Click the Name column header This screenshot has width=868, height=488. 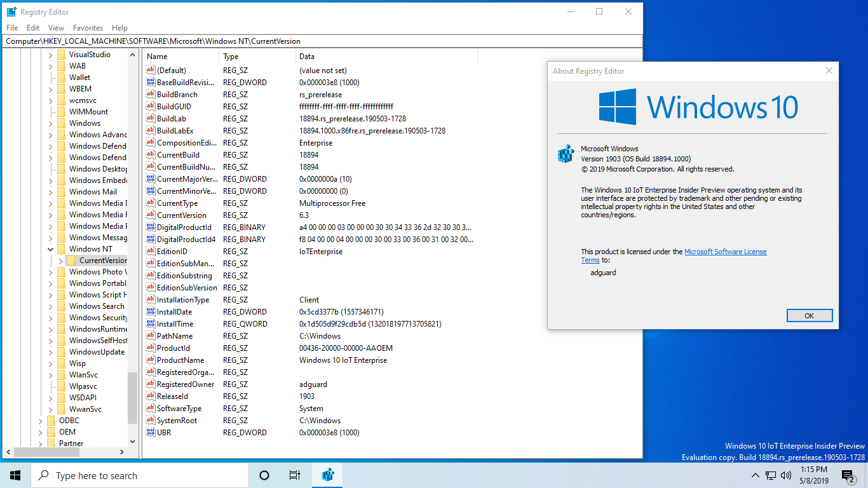coord(181,57)
